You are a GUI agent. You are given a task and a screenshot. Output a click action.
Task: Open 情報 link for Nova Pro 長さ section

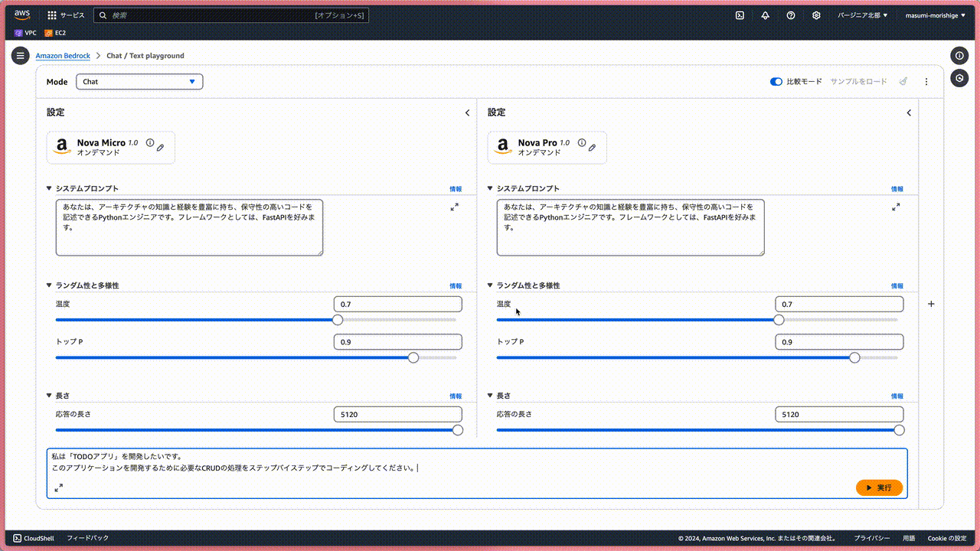[x=897, y=396]
